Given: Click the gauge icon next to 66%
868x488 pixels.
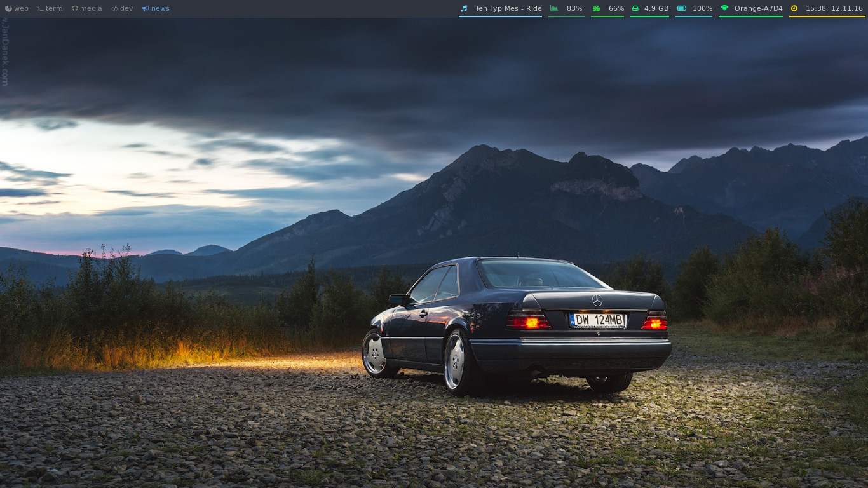Looking at the screenshot, I should click(x=596, y=8).
